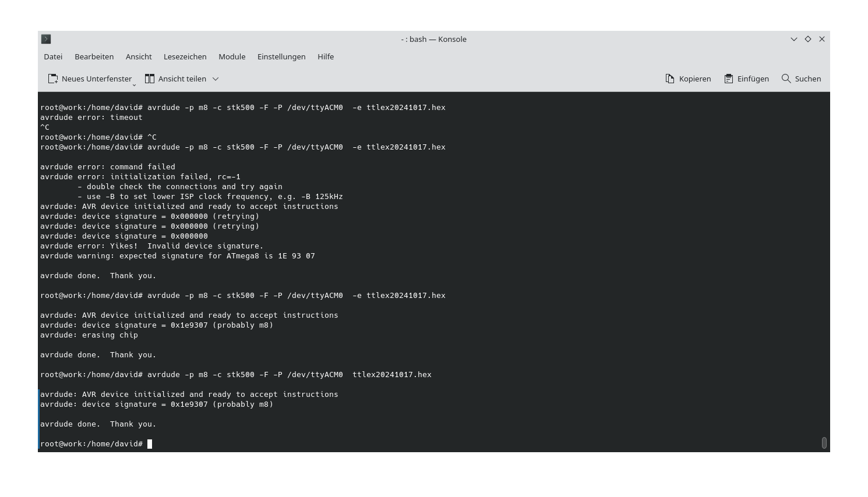Image resolution: width=868 pixels, height=497 pixels.
Task: Open the Lesezeichen menu
Action: (185, 56)
